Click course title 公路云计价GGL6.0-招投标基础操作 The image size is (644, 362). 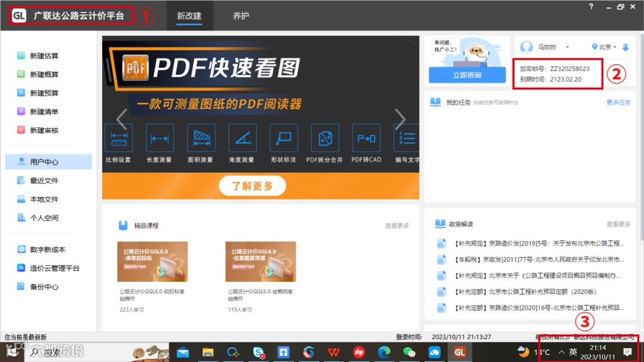coord(152,295)
